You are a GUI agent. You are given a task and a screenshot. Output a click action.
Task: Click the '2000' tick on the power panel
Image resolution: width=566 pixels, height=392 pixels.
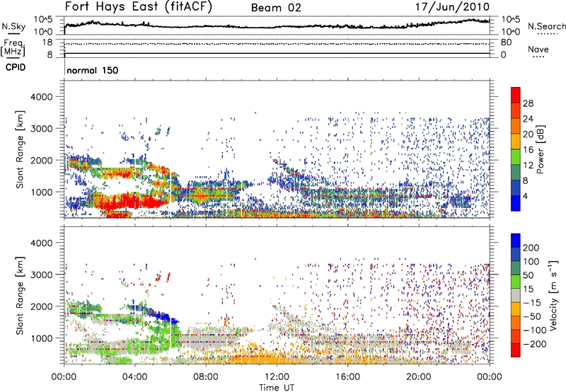click(41, 160)
